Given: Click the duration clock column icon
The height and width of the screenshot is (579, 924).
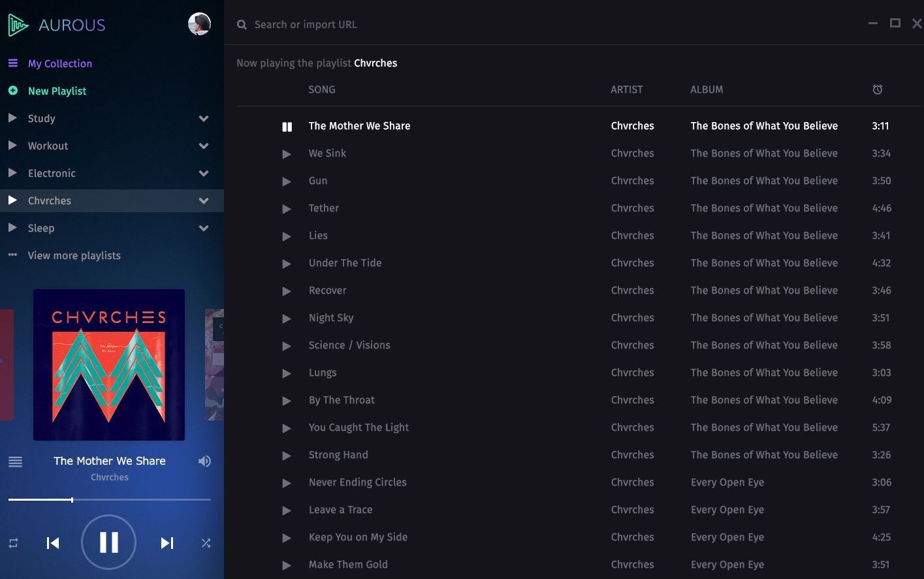Looking at the screenshot, I should 878,89.
